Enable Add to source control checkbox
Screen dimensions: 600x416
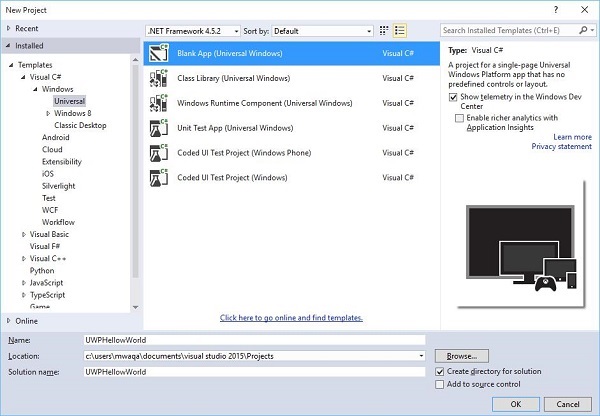tap(440, 384)
